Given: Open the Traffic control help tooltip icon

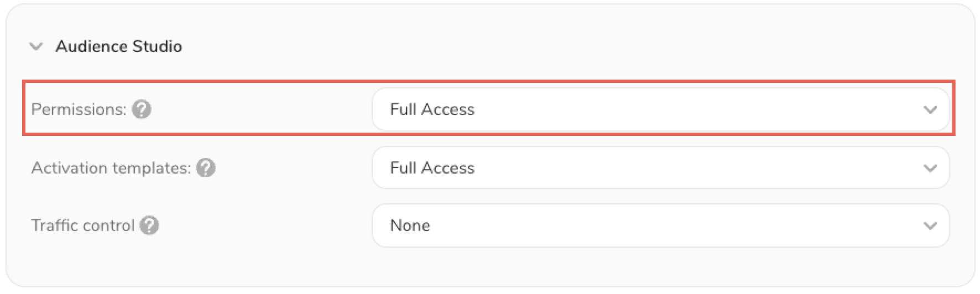Looking at the screenshot, I should pyautogui.click(x=149, y=225).
